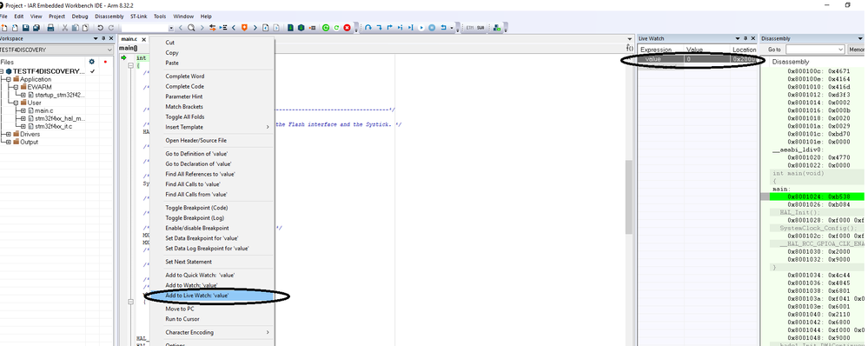This screenshot has height=346, width=868.
Task: Click the Step Out debug icon
Action: tap(390, 28)
